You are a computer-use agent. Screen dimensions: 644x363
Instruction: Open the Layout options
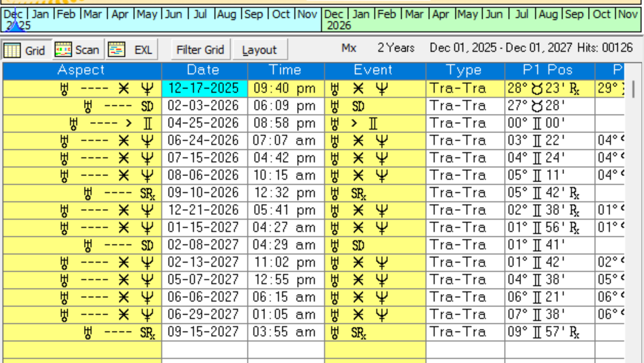coord(260,50)
